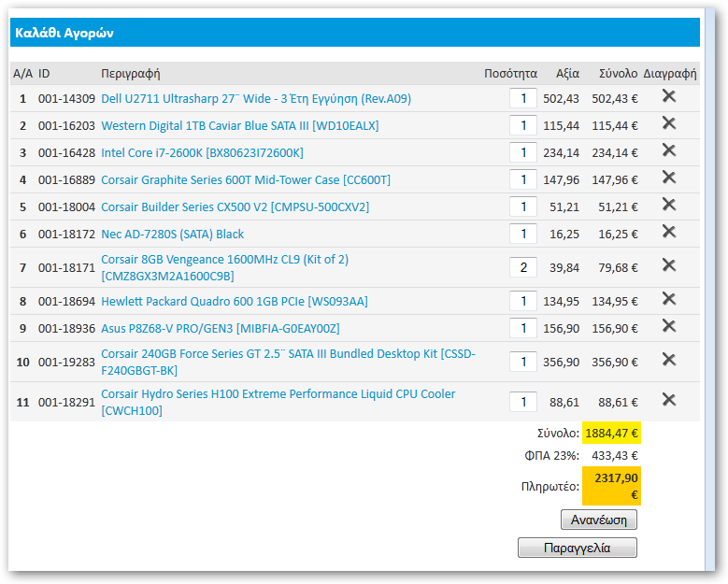Open the Dell U2711 Ultrasharp product link
Image resolution: width=728 pixels, height=584 pixels.
pyautogui.click(x=256, y=99)
